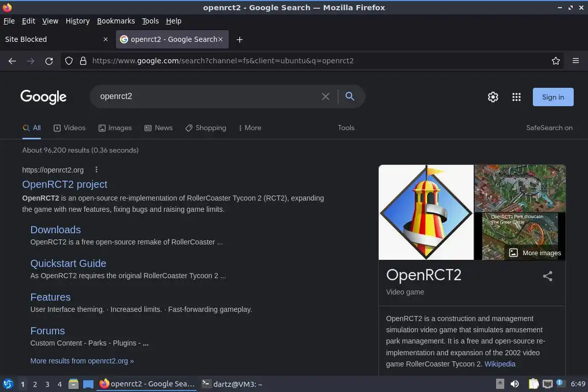Go back using the browser back arrow
This screenshot has height=392, width=588.
[x=12, y=61]
